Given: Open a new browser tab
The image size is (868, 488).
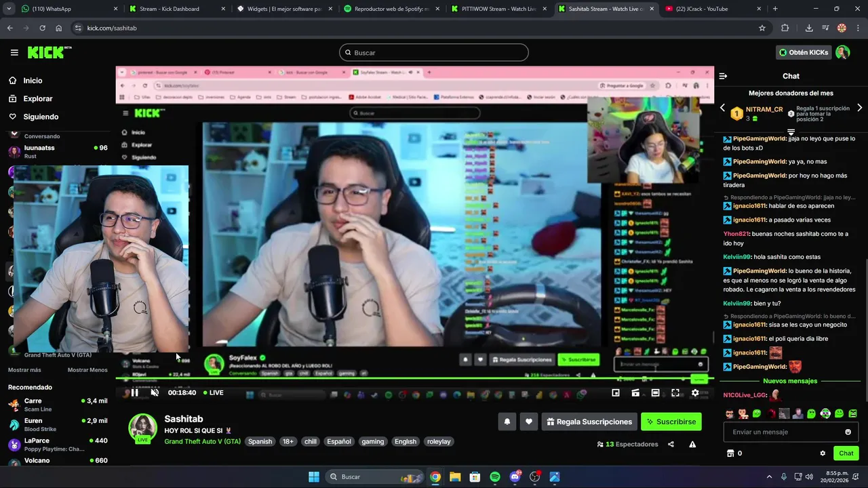Looking at the screenshot, I should tap(775, 9).
